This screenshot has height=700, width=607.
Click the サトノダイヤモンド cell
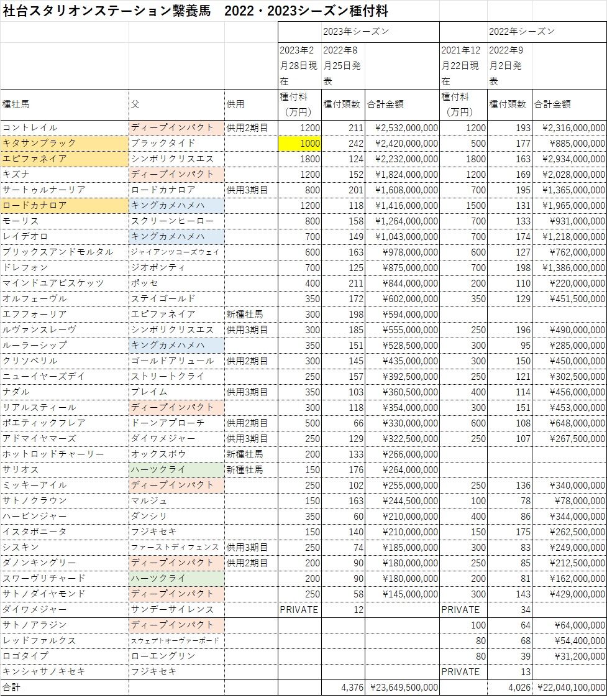(x=65, y=594)
